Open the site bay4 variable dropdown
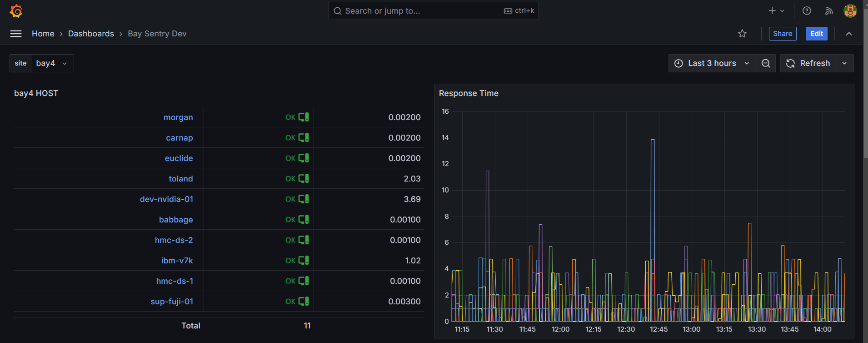 (52, 63)
